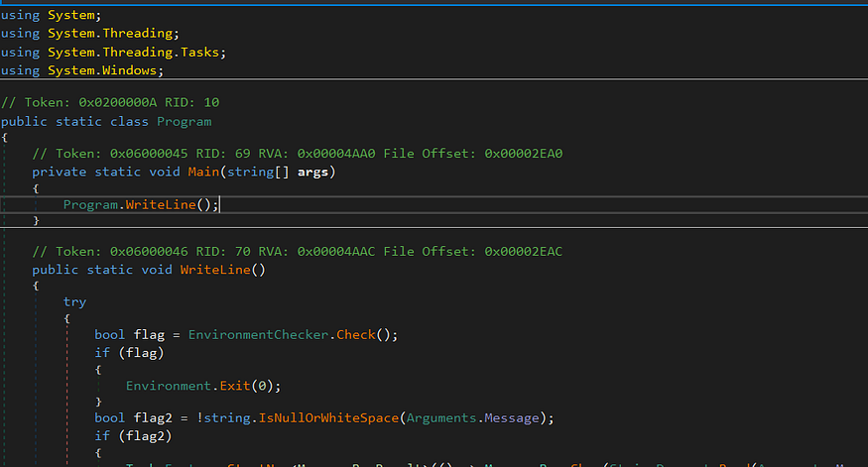Click 'if (flag)' statement

click(x=130, y=353)
